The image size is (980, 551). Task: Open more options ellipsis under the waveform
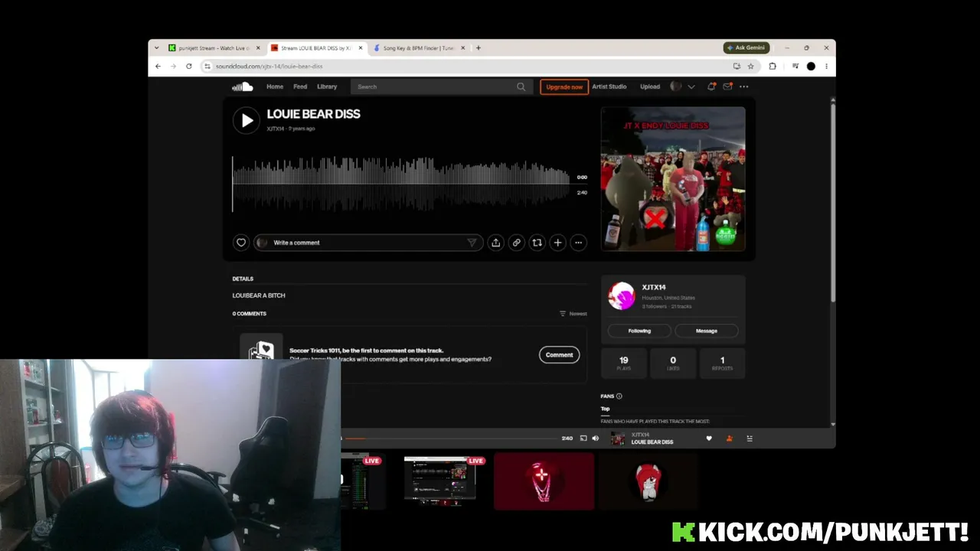click(579, 243)
